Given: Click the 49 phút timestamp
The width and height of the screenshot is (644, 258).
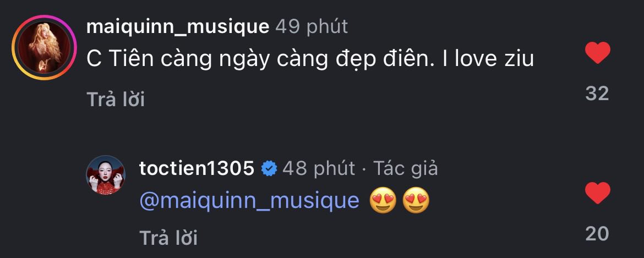Looking at the screenshot, I should pos(311,26).
